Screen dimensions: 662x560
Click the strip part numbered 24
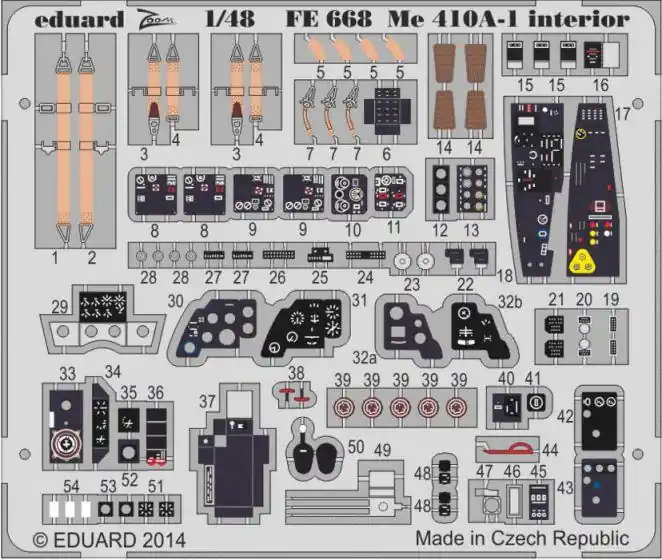[x=366, y=255]
